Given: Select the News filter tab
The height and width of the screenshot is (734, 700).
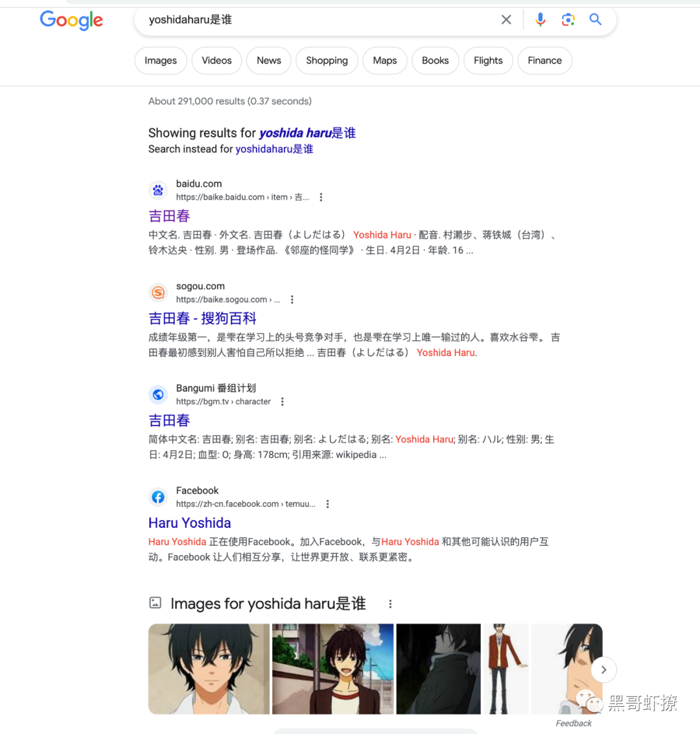Looking at the screenshot, I should [268, 60].
